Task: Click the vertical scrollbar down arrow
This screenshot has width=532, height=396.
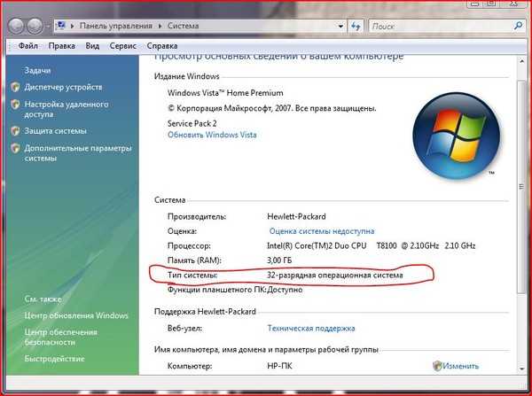Action: pyautogui.click(x=521, y=369)
